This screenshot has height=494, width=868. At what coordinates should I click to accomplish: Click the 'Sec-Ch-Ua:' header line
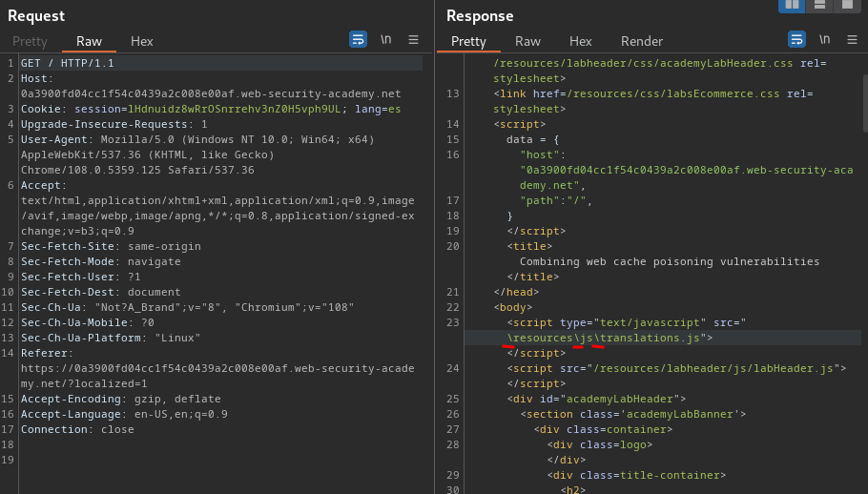(x=187, y=307)
